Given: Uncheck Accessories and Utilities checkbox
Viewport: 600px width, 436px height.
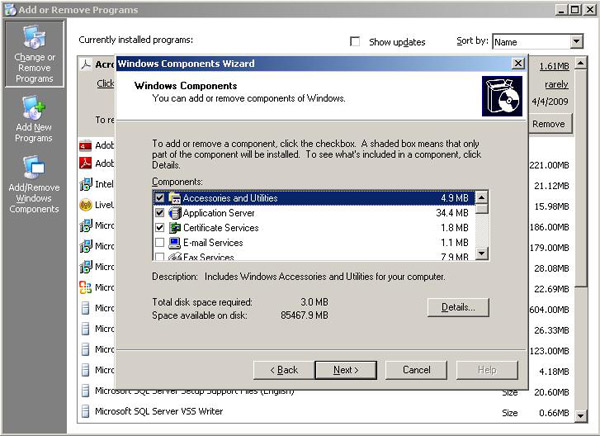Looking at the screenshot, I should click(160, 198).
